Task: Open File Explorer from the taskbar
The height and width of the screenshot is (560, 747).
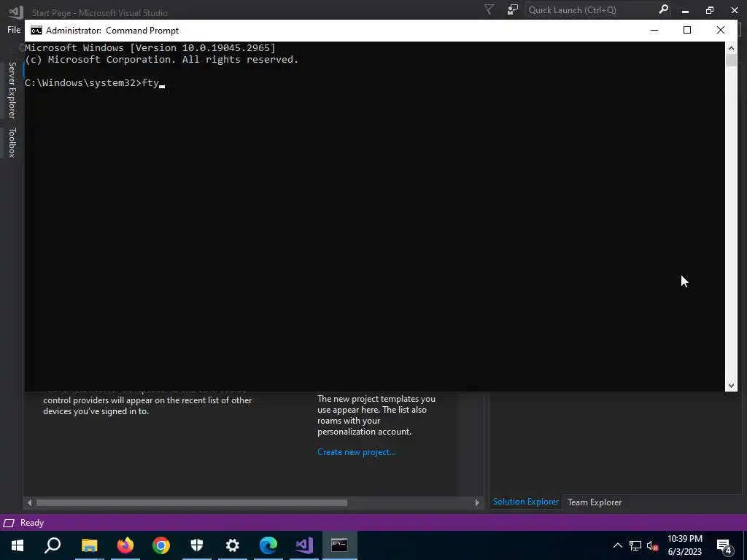Action: tap(89, 545)
